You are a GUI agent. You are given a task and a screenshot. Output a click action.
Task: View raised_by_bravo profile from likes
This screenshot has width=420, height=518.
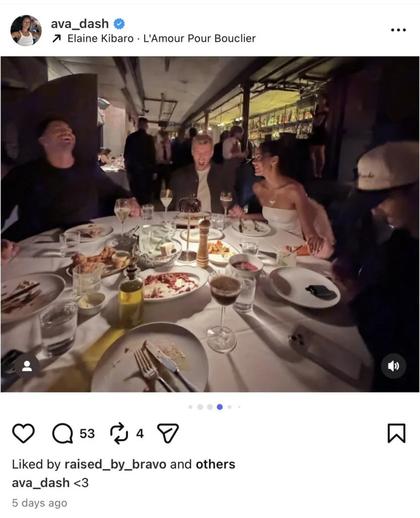pyautogui.click(x=115, y=464)
